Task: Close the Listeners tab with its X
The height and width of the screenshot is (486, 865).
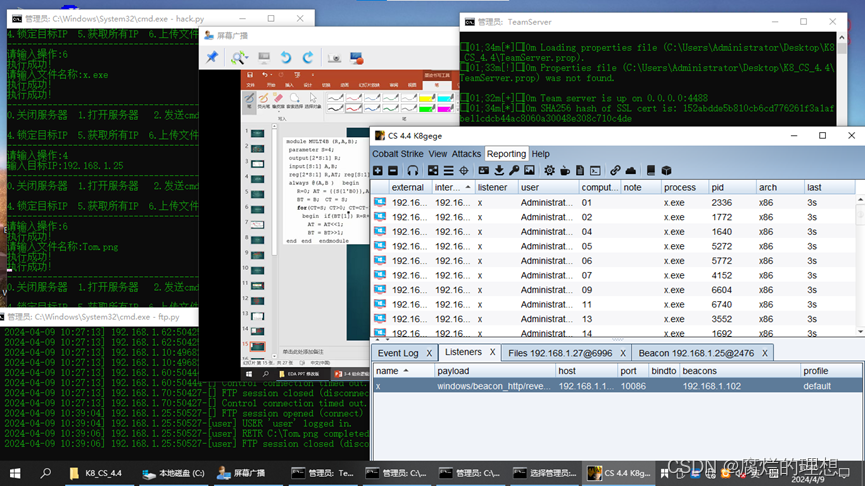Action: (493, 352)
